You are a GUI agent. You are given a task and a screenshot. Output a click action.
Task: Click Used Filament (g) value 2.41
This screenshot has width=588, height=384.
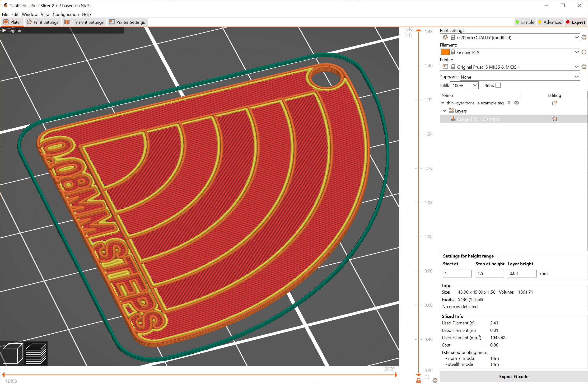coord(494,323)
